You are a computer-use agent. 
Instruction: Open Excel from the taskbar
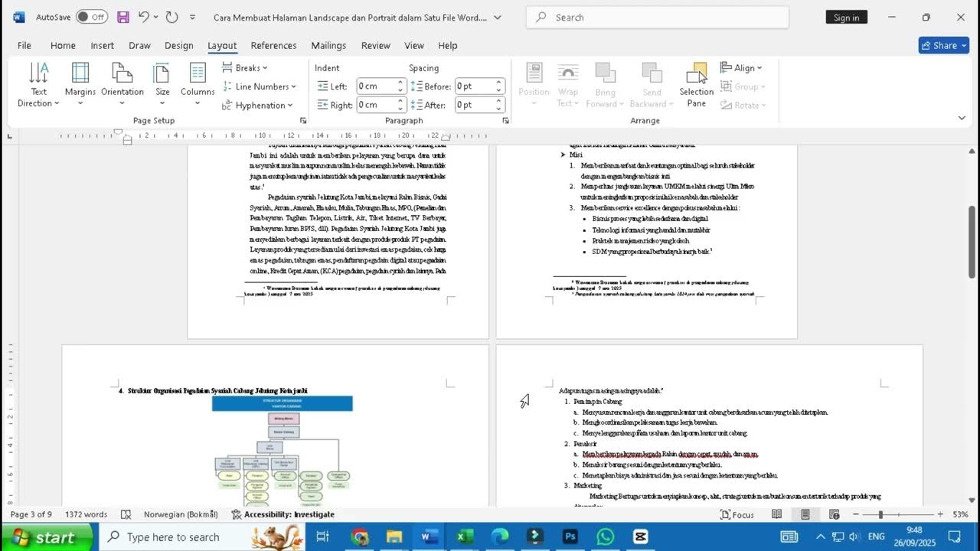tap(465, 536)
